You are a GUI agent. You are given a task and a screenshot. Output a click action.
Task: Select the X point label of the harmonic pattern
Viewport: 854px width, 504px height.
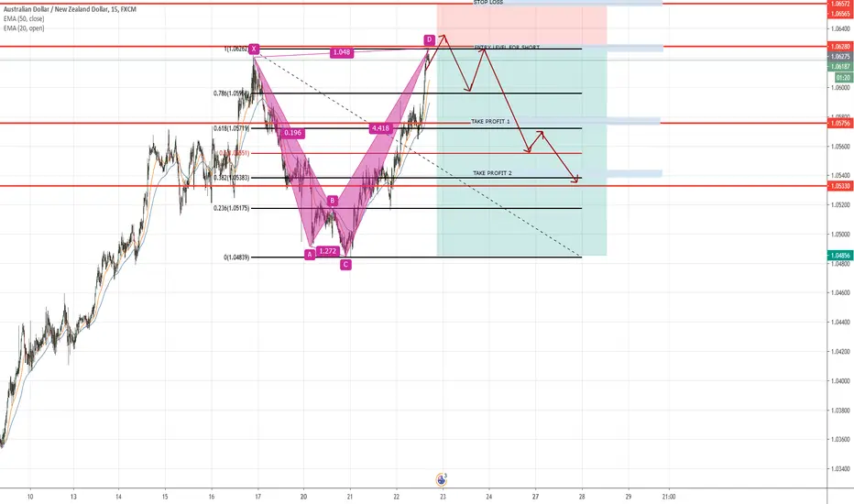click(254, 49)
